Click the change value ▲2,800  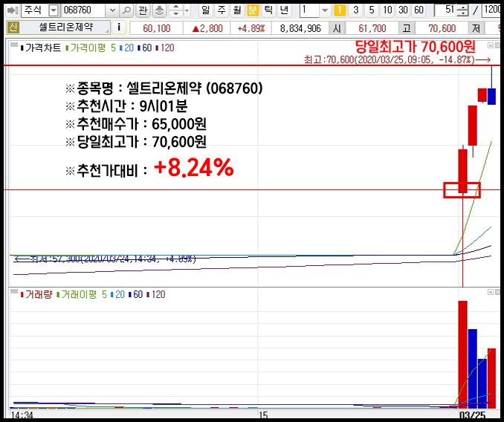[207, 28]
